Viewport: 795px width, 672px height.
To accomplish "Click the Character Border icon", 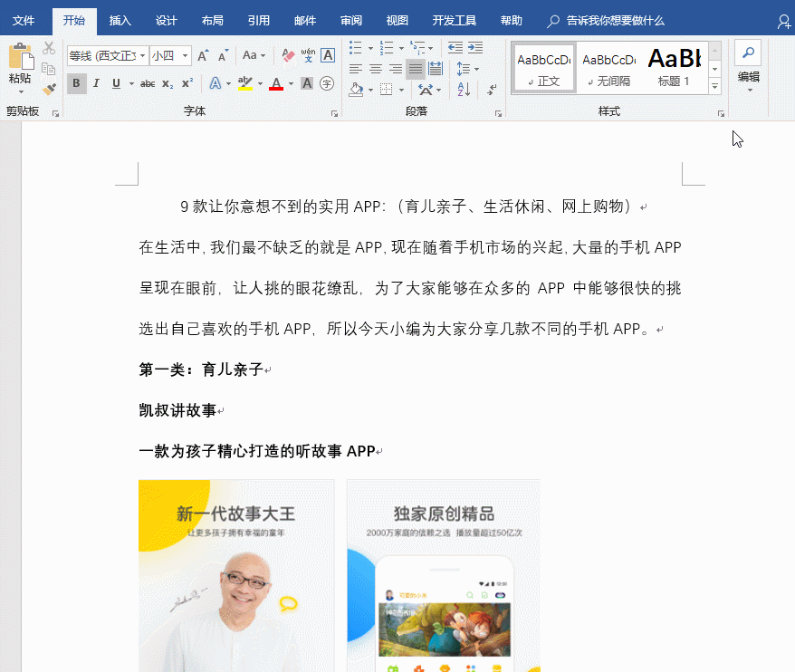I will pyautogui.click(x=326, y=55).
